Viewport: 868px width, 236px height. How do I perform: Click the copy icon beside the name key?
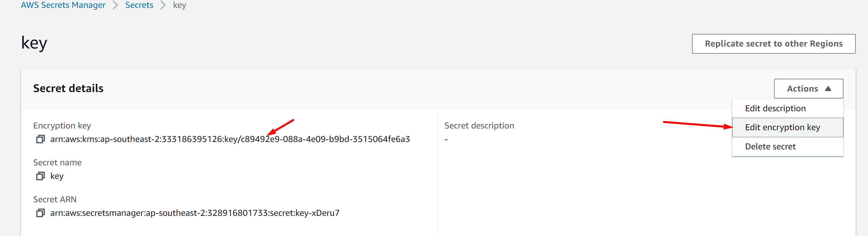tap(41, 176)
